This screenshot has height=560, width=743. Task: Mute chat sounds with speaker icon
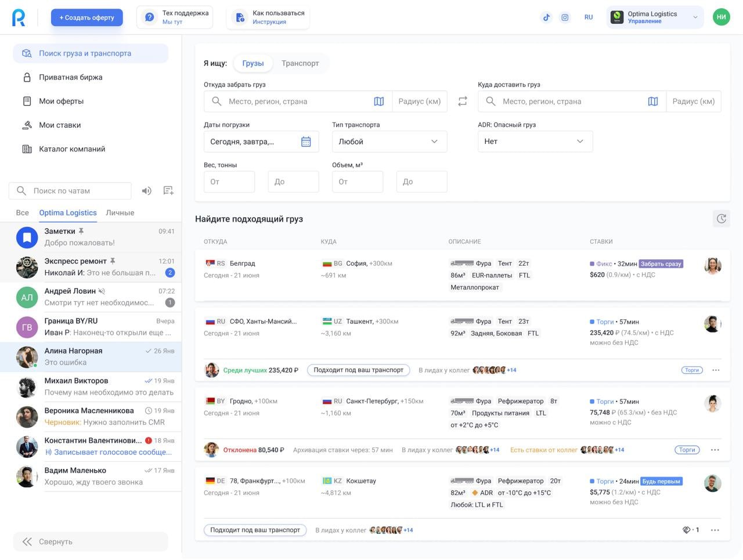147,191
